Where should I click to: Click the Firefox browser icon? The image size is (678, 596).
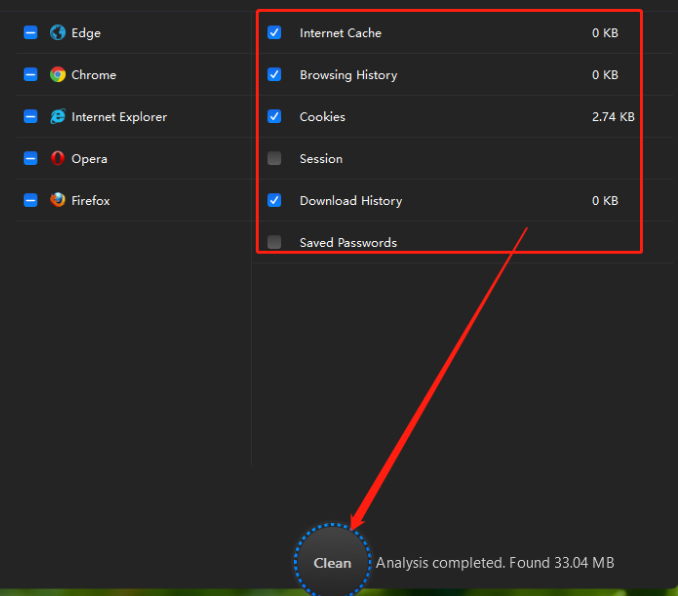[x=58, y=200]
